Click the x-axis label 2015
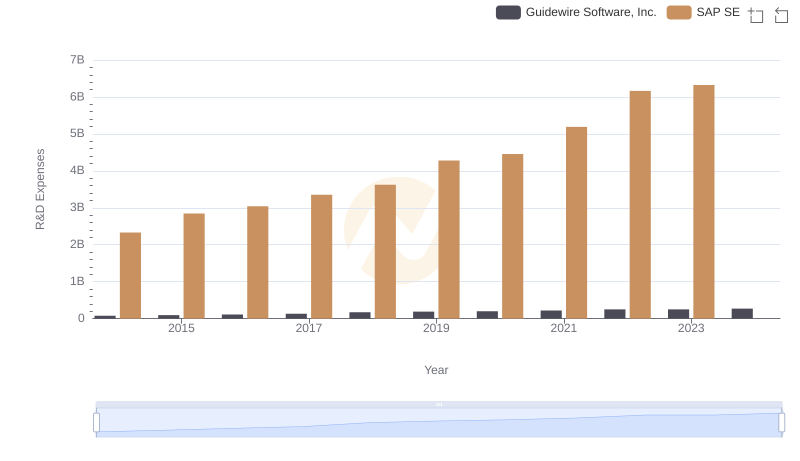This screenshot has width=800, height=461. pos(181,328)
